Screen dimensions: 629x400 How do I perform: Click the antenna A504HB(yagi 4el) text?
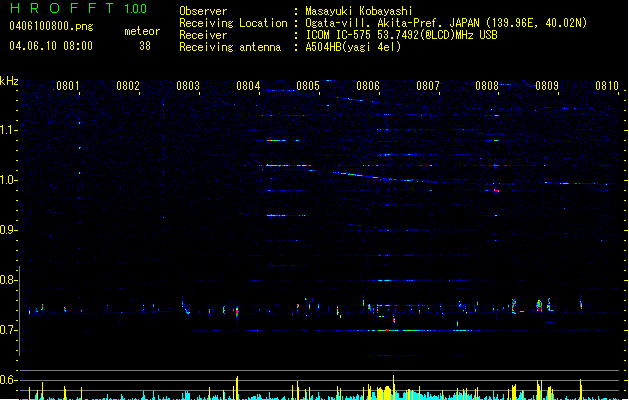353,47
